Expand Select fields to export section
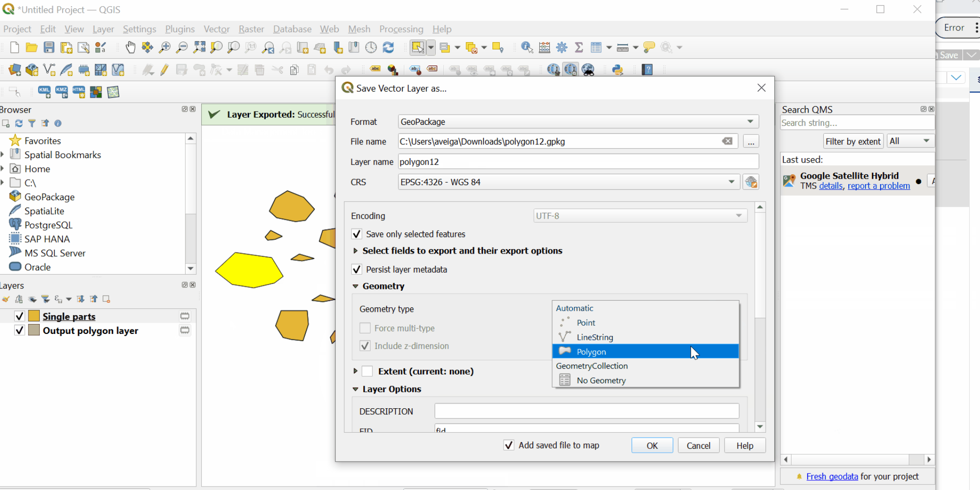This screenshot has width=980, height=490. 356,251
